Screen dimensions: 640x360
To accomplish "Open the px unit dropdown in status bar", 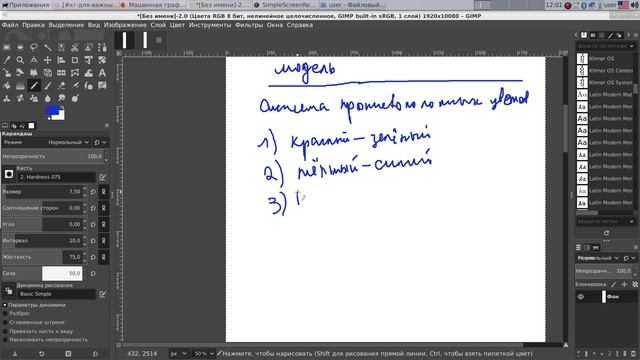I will [178, 353].
